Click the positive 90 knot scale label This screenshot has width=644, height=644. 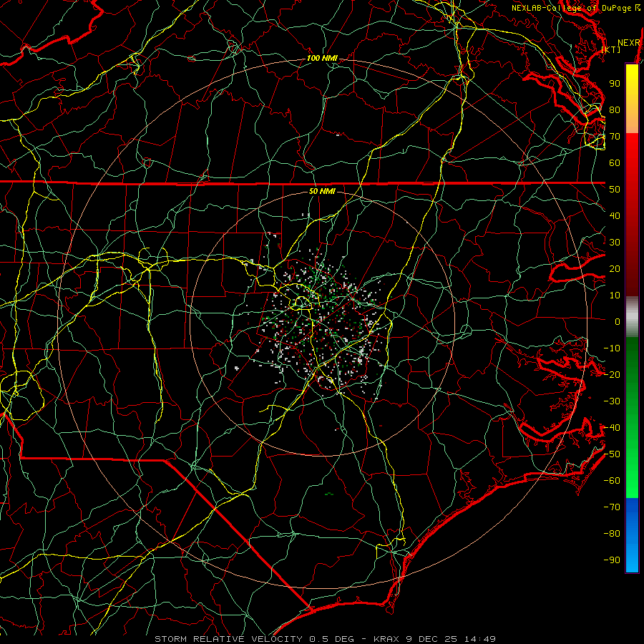[615, 84]
